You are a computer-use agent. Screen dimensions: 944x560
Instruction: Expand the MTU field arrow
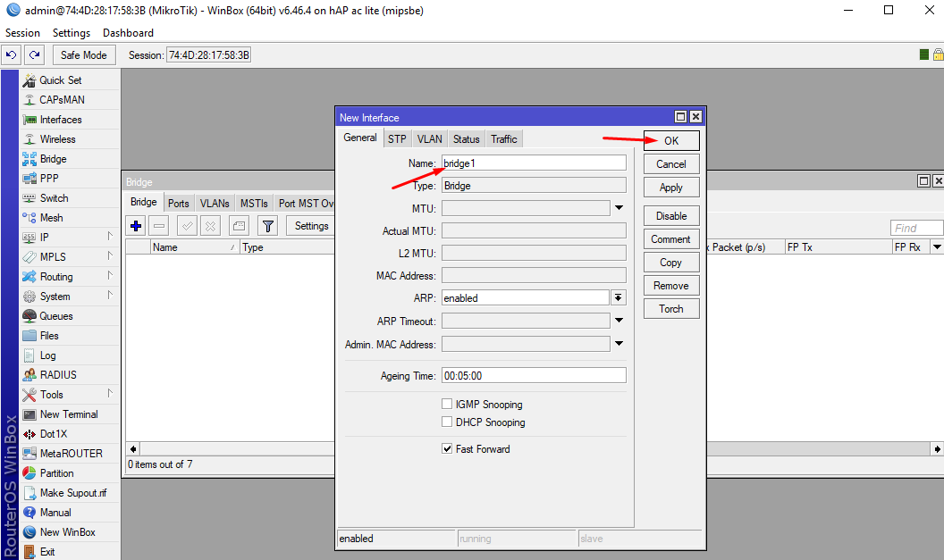pyautogui.click(x=619, y=208)
